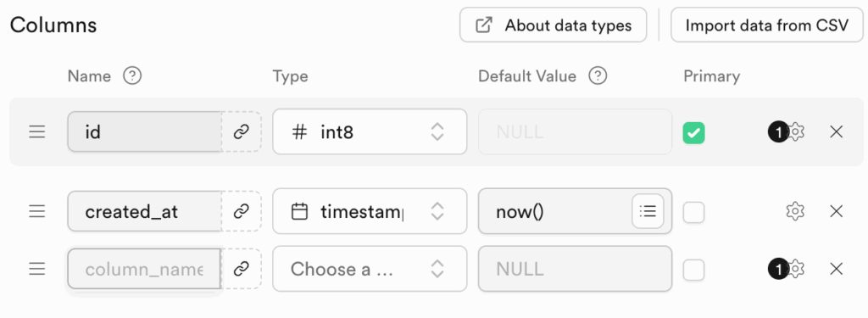Click the drag handle of the id row
Image resolution: width=868 pixels, height=318 pixels.
pos(37,131)
